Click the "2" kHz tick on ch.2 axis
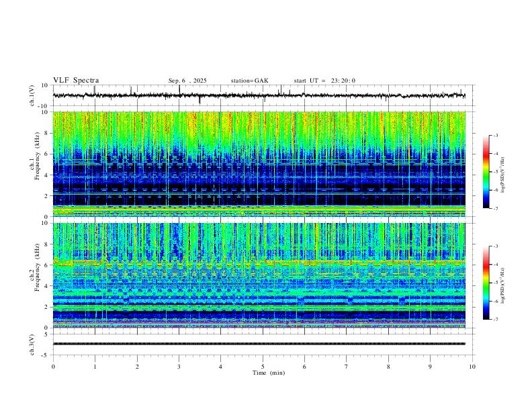The width and height of the screenshot is (532, 411). click(46, 307)
